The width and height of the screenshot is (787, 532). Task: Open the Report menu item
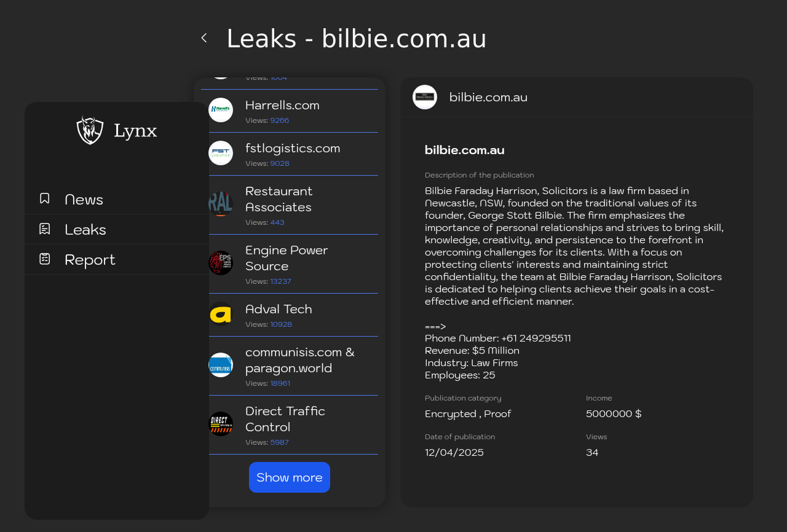(117, 259)
